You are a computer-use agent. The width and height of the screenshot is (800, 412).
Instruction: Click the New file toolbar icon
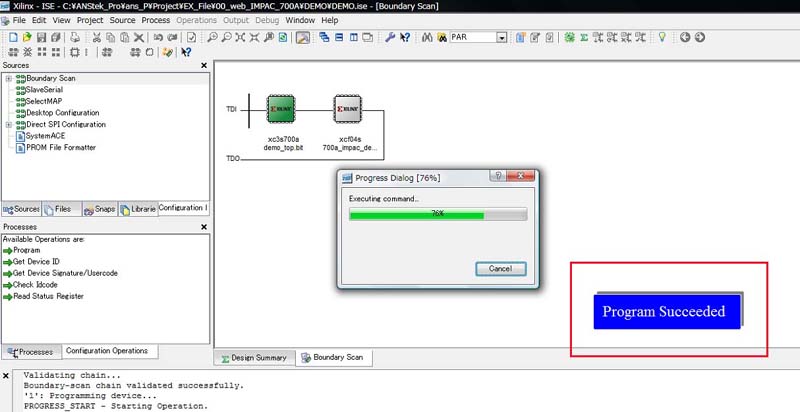[14, 37]
